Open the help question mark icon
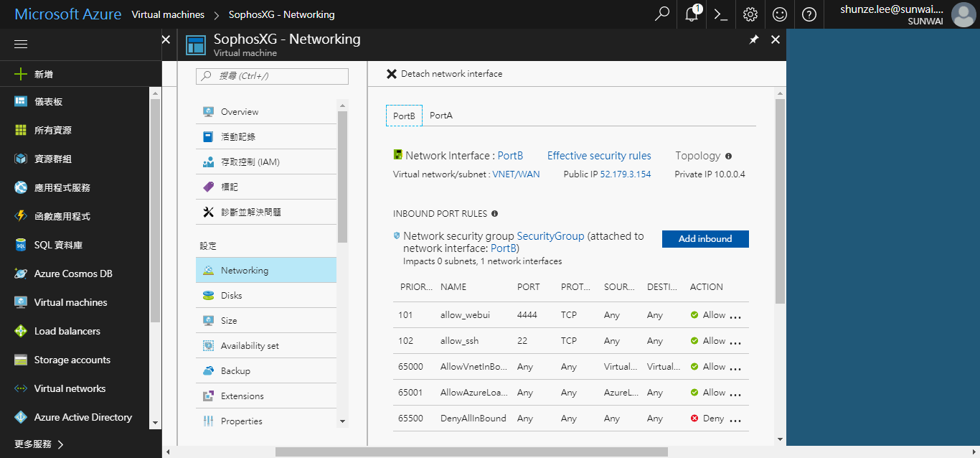This screenshot has width=980, height=458. (x=809, y=14)
